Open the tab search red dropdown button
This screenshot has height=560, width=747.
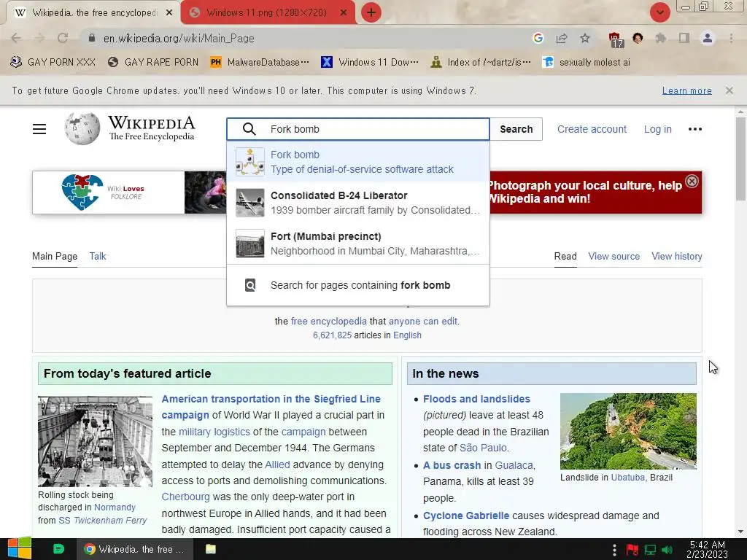[x=659, y=12]
